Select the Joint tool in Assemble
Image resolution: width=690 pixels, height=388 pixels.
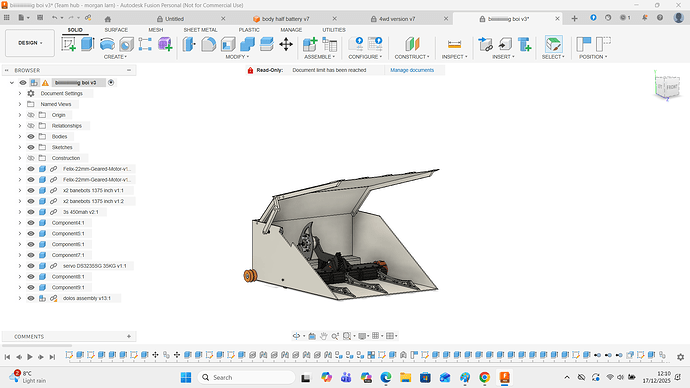[329, 44]
